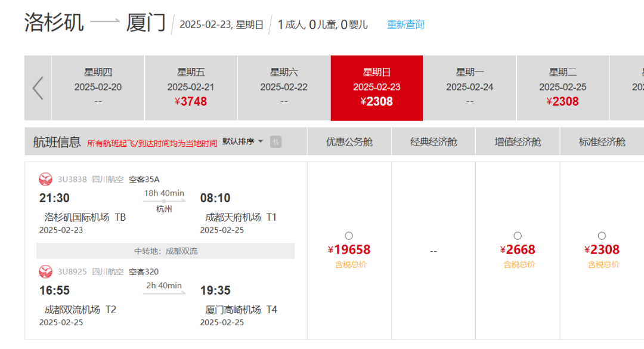
Task: Click the 18h 40min route arrow
Action: 164,201
